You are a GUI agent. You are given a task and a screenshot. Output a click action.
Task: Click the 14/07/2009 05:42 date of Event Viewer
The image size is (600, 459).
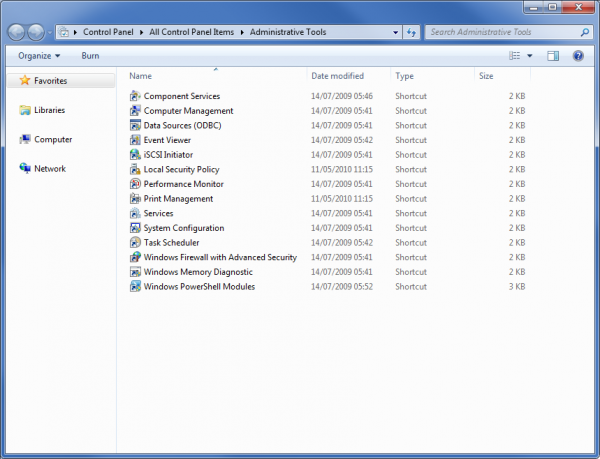coord(342,140)
